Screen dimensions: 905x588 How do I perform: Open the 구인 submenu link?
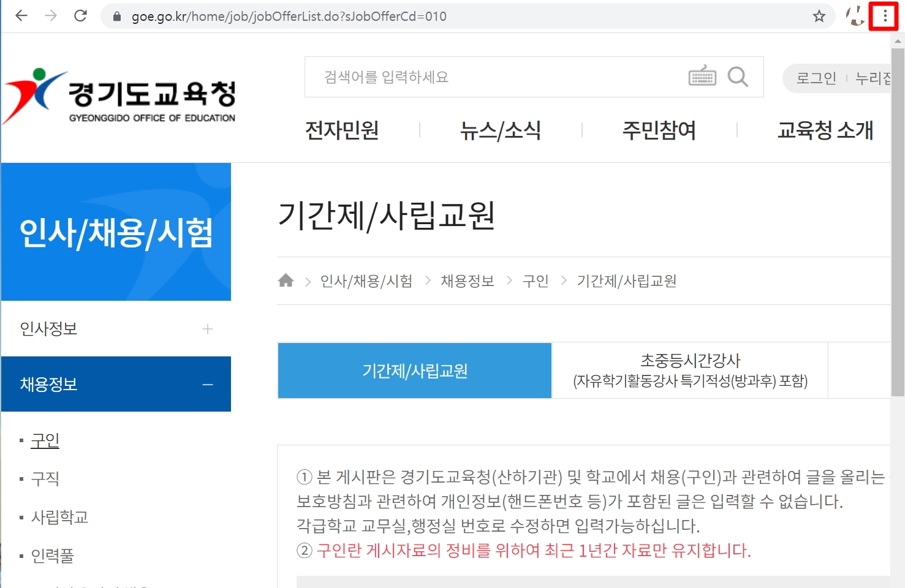pos(45,440)
